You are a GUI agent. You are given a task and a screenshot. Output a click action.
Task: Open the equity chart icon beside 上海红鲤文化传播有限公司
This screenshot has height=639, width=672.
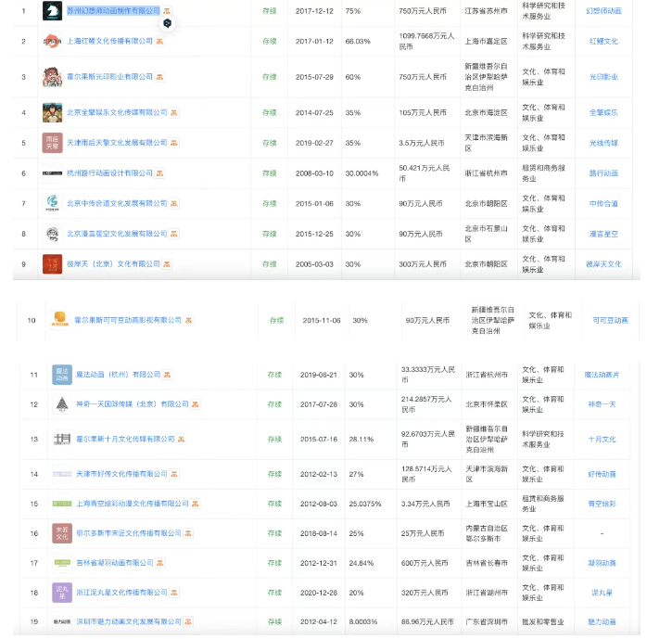(159, 41)
